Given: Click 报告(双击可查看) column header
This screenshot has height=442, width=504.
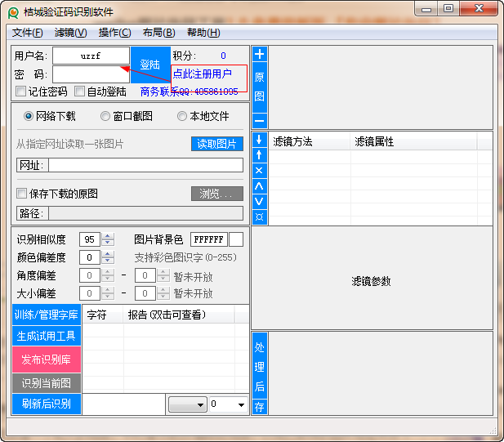Looking at the screenshot, I should tap(179, 315).
